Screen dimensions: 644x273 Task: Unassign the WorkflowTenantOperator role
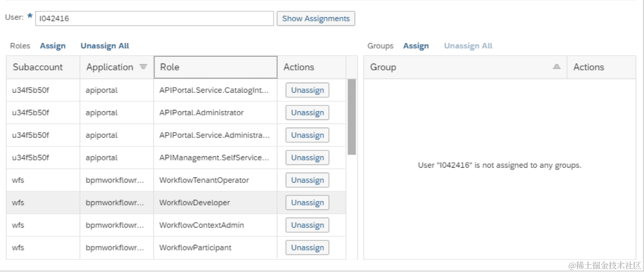coord(307,180)
